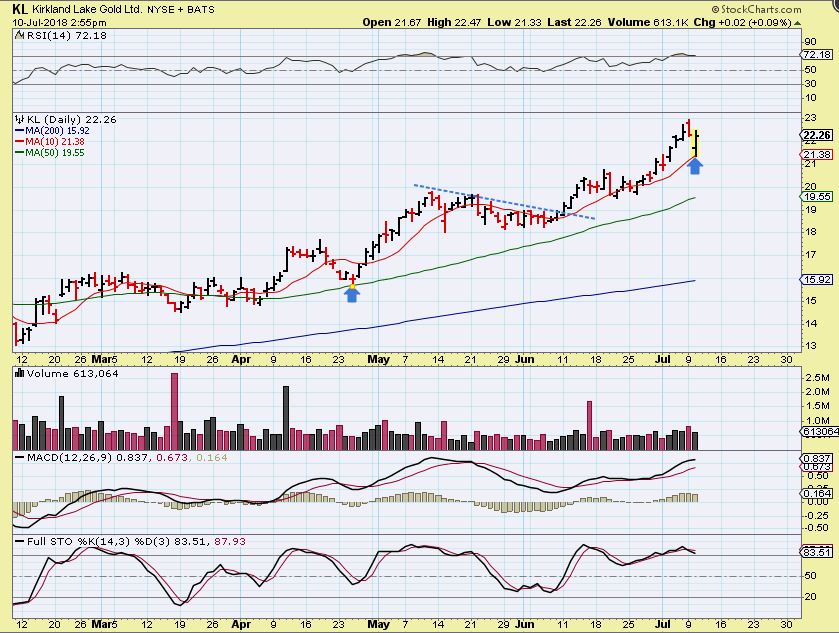
Task: Click the MA(10) 21.38 legend entry
Action: pos(55,142)
